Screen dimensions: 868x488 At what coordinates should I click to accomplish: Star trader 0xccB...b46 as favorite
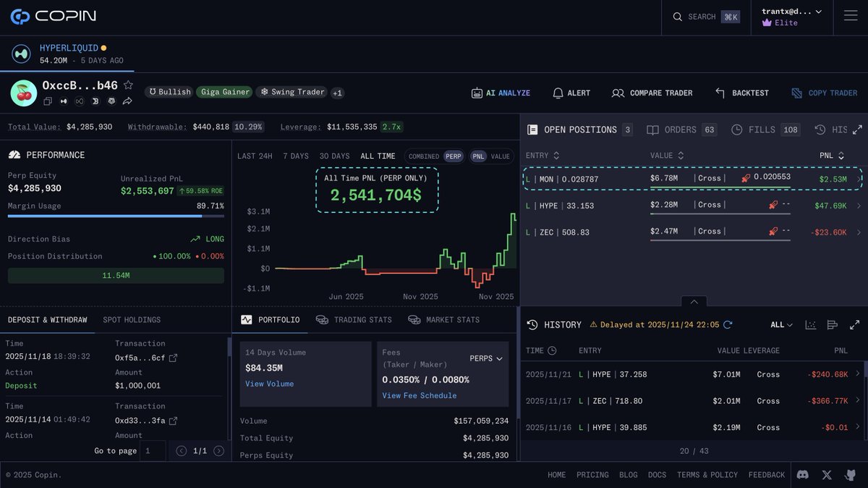point(128,85)
